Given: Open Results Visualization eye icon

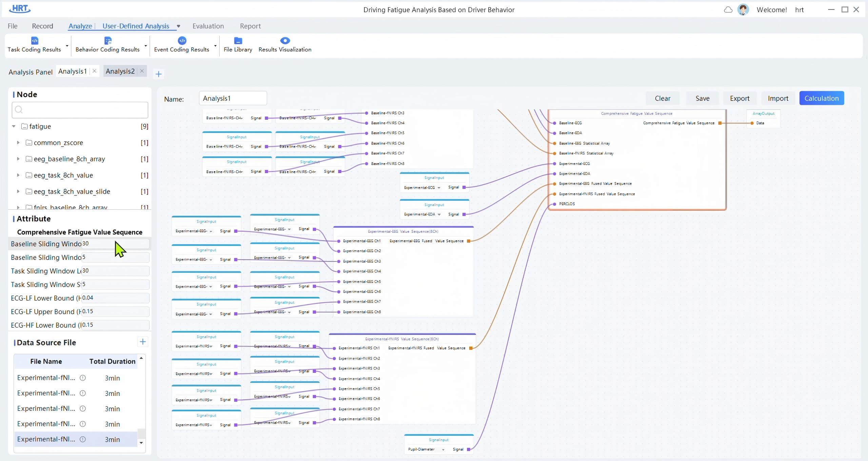Looking at the screenshot, I should 285,40.
